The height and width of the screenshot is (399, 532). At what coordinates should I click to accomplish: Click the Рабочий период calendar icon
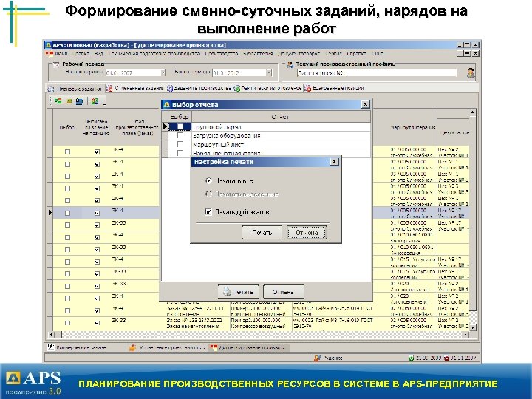tap(56, 64)
